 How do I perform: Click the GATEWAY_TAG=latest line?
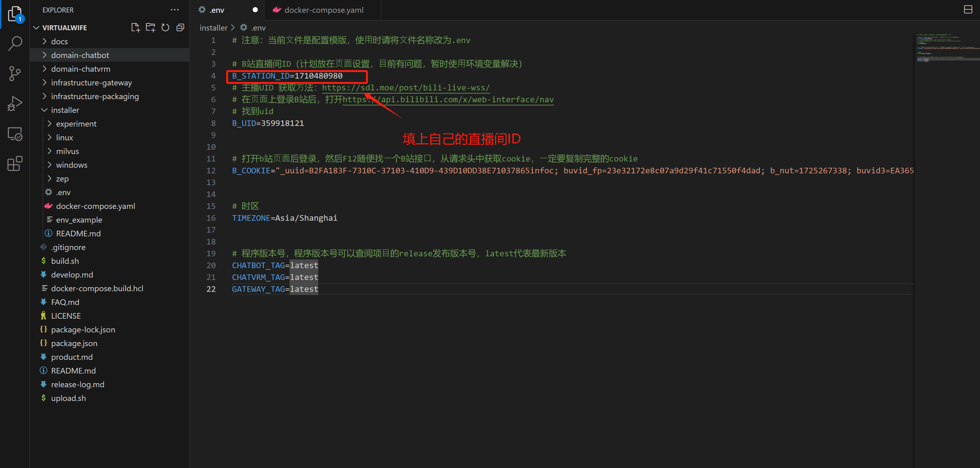[x=275, y=289]
